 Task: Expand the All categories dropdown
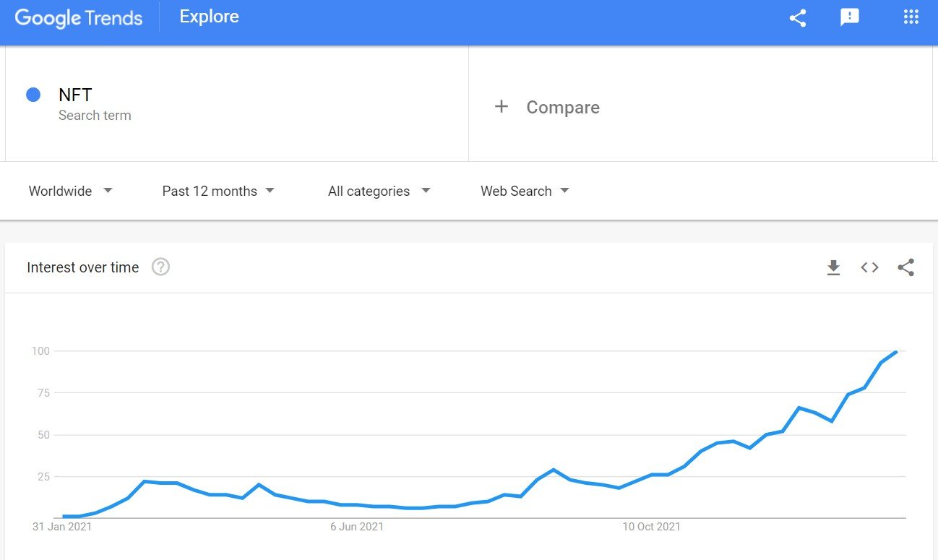click(x=379, y=191)
